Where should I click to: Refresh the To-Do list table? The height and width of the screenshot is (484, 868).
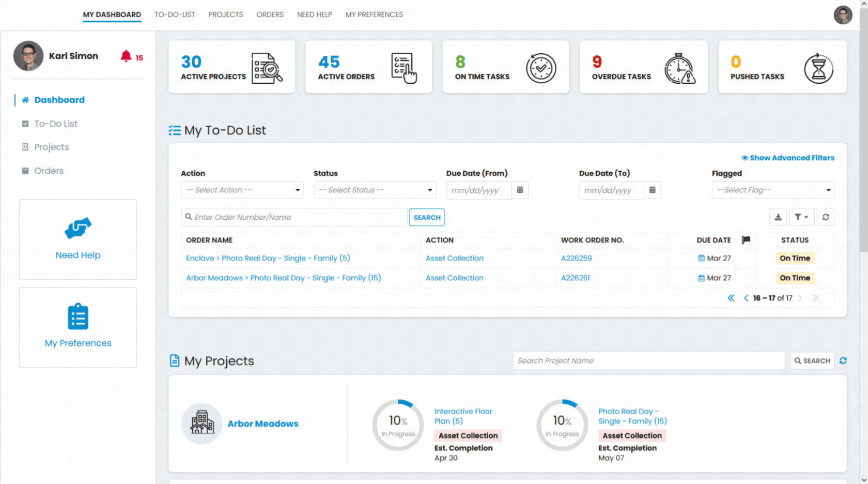tap(826, 217)
